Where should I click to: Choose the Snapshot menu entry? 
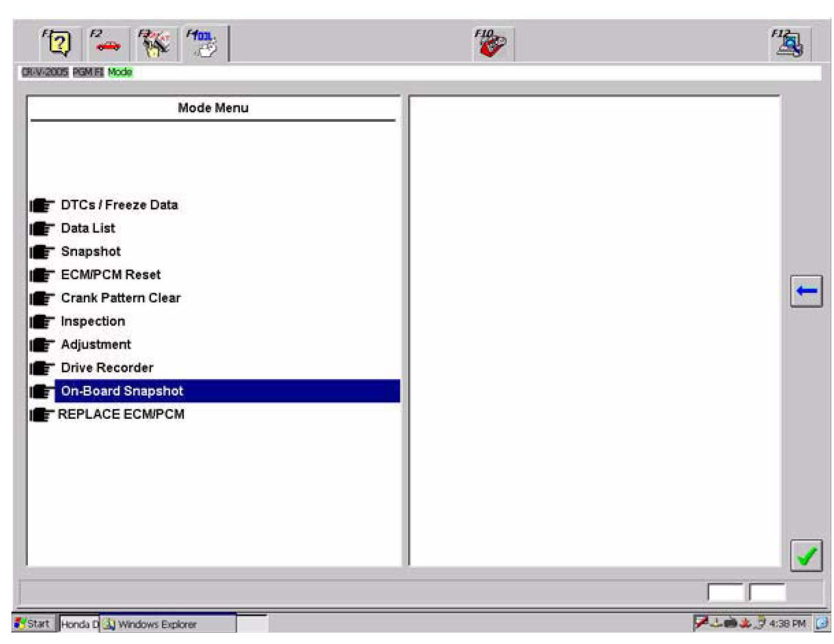91,252
